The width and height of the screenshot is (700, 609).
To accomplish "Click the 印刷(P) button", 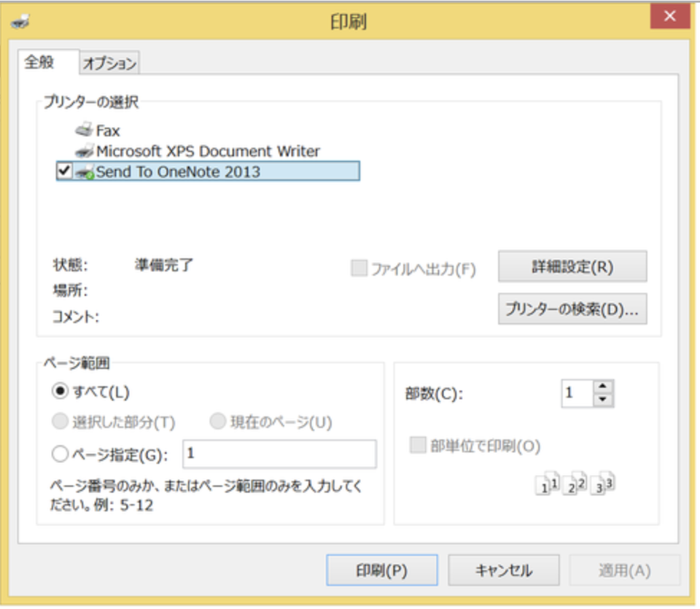I will click(x=381, y=570).
